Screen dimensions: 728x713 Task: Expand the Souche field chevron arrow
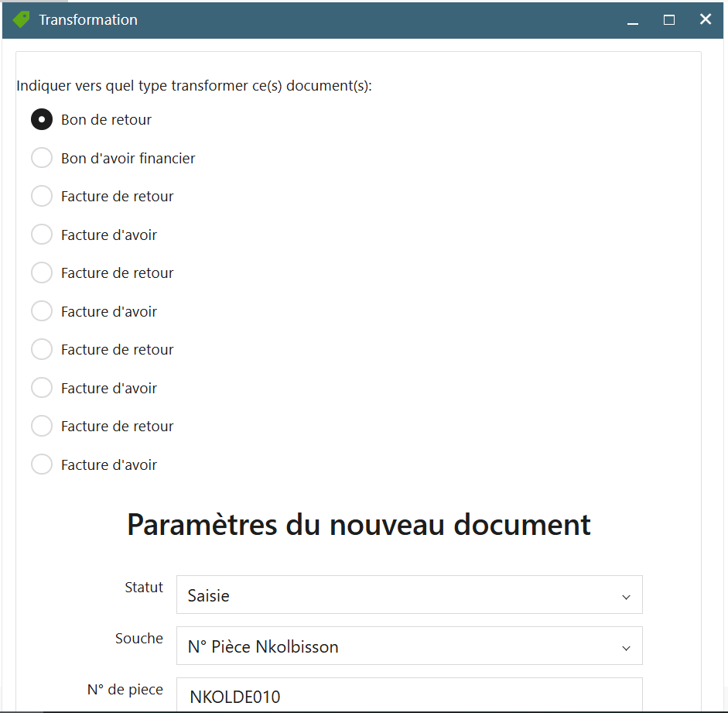pyautogui.click(x=626, y=648)
